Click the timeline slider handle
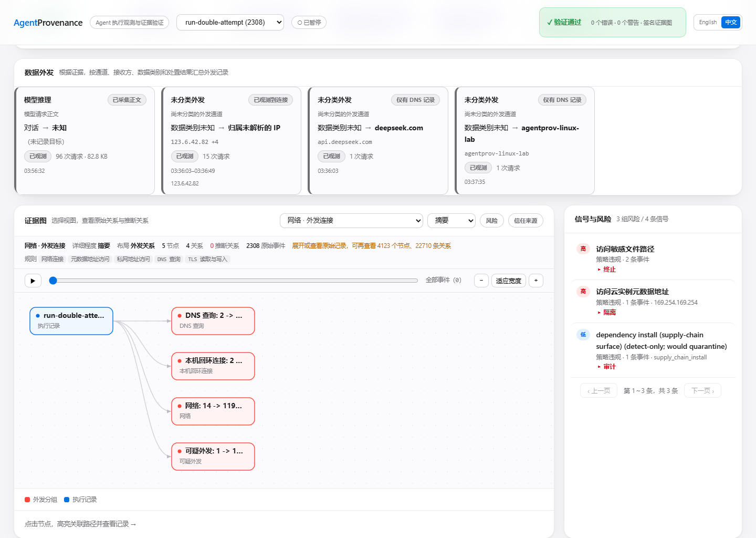 coord(53,281)
